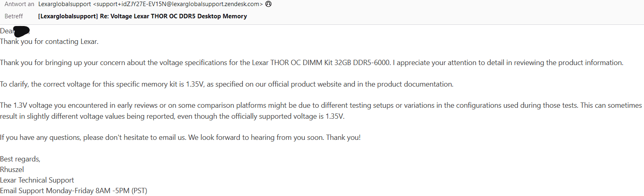Click the "Best regards," closing line
Viewport: 644px width, 196px height.
(20, 159)
